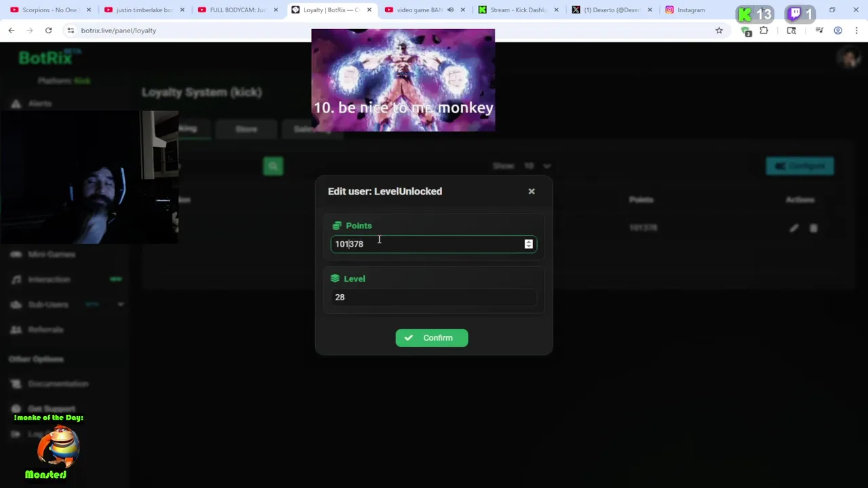The image size is (868, 488).
Task: Open the Chrome profile menu
Action: (x=838, y=30)
